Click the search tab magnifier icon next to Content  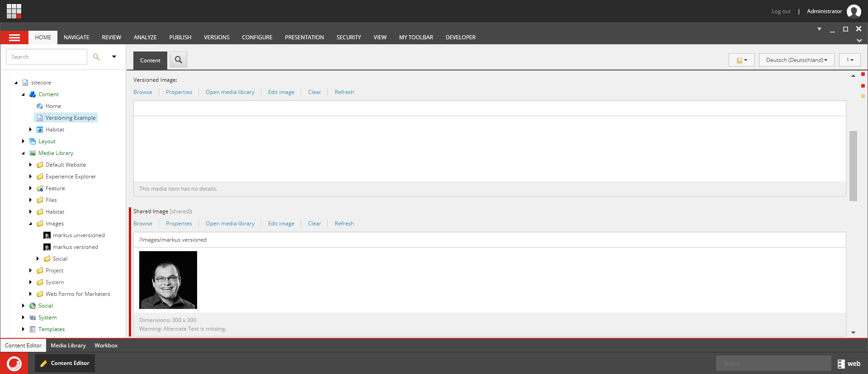(x=179, y=60)
